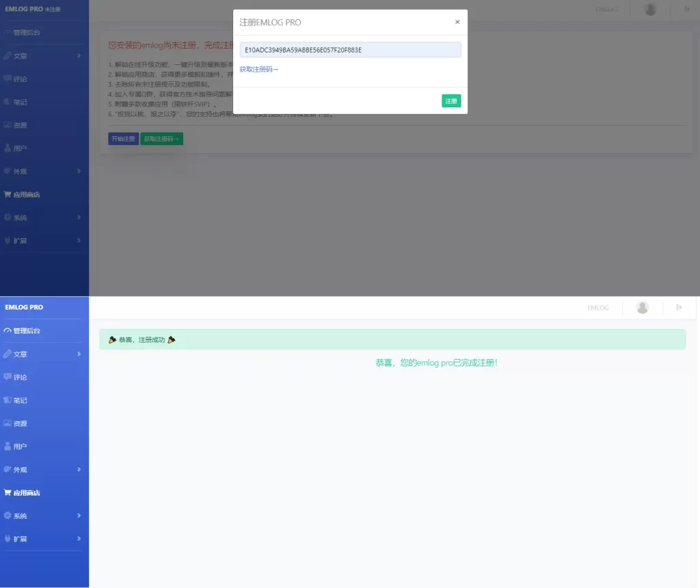Click the 注册EMLOG PRO dialog title
700x588 pixels.
(x=270, y=23)
